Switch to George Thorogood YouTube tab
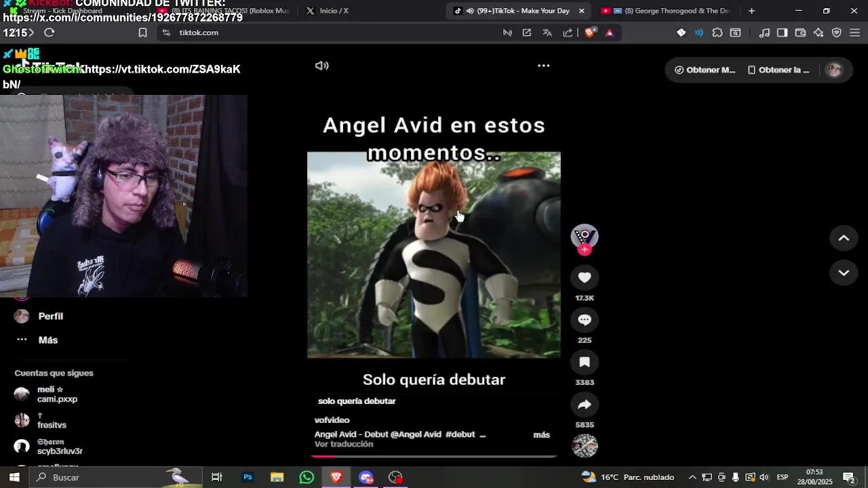This screenshot has width=868, height=488. [x=668, y=11]
